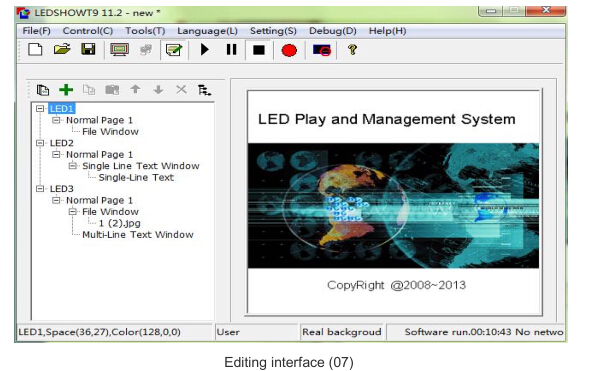Click the LEDSHOWT9 application title icon
The image size is (589, 371).
click(x=23, y=13)
